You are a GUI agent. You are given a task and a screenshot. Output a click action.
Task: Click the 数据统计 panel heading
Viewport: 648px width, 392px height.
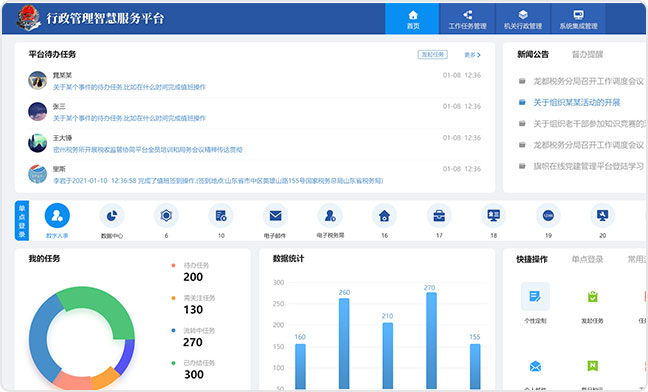288,259
